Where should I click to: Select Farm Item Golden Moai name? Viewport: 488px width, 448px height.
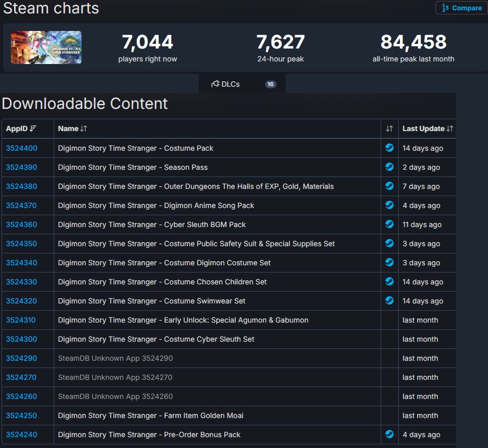pos(151,415)
